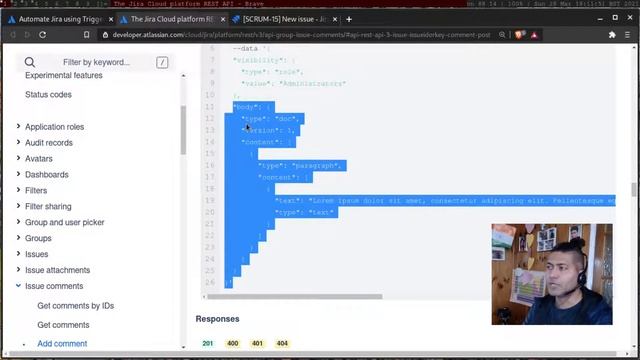Open a new browser tab with plus

pyautogui.click(x=349, y=19)
